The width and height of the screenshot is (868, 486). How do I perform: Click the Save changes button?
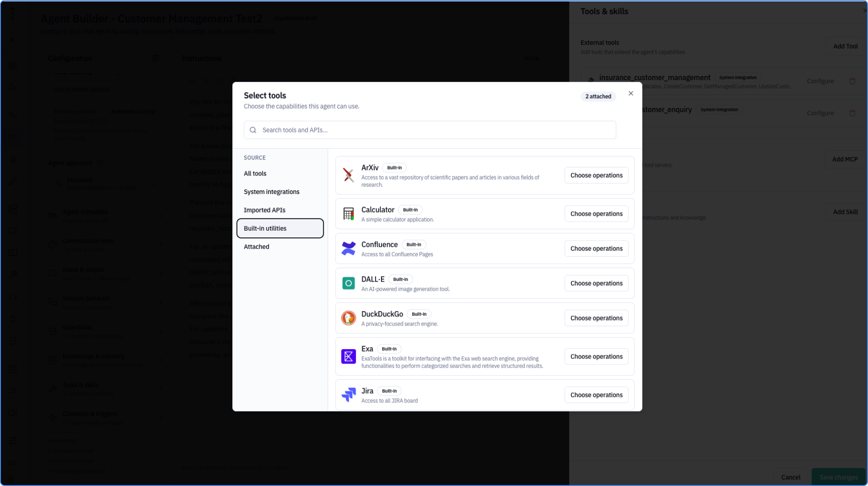click(839, 477)
